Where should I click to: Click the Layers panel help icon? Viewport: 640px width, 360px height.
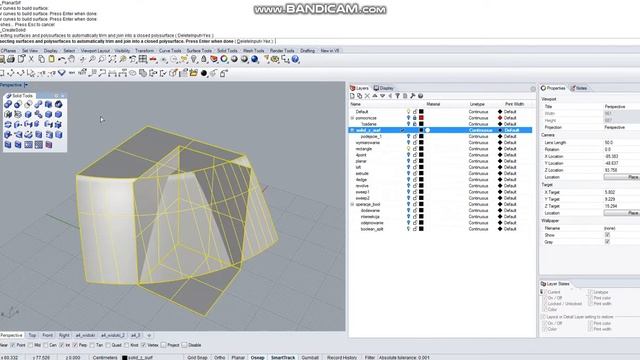click(x=420, y=96)
